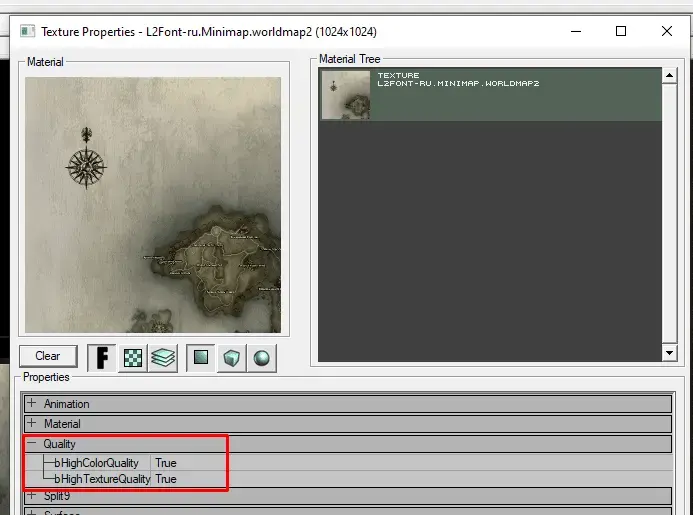Expand the Split9 property group
Screen dimensions: 693x515
point(31,495)
